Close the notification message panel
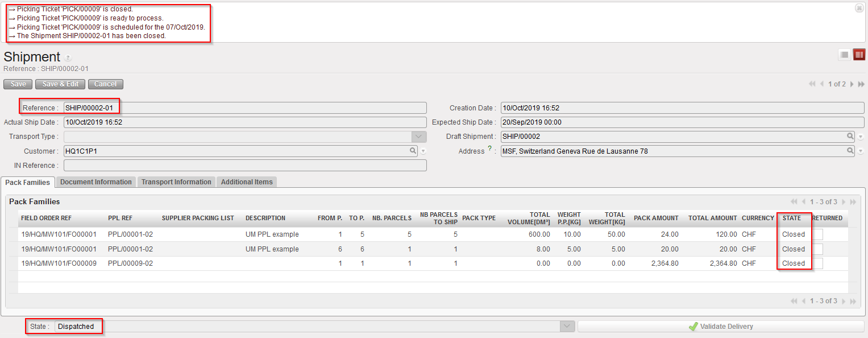 click(x=859, y=8)
